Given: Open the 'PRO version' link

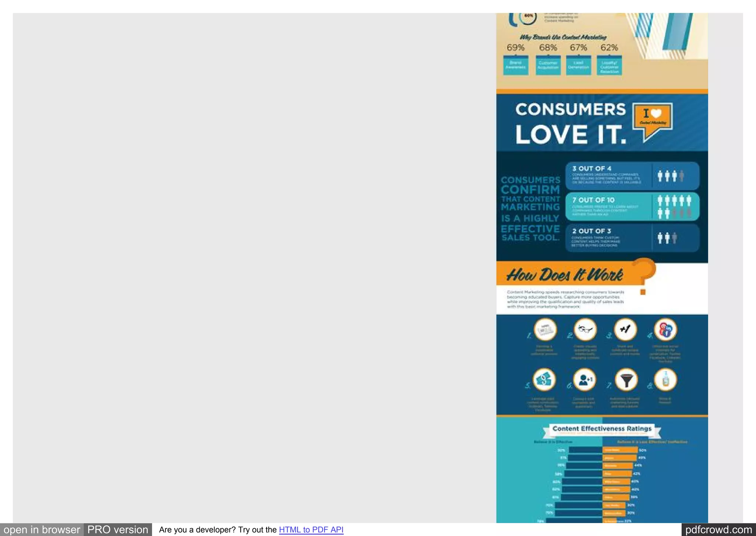Looking at the screenshot, I should [118, 530].
